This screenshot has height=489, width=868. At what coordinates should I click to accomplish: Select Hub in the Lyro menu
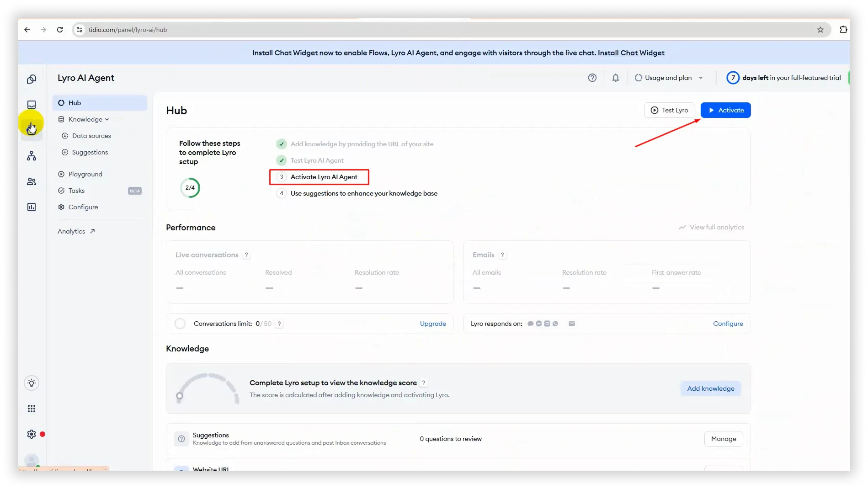(100, 103)
